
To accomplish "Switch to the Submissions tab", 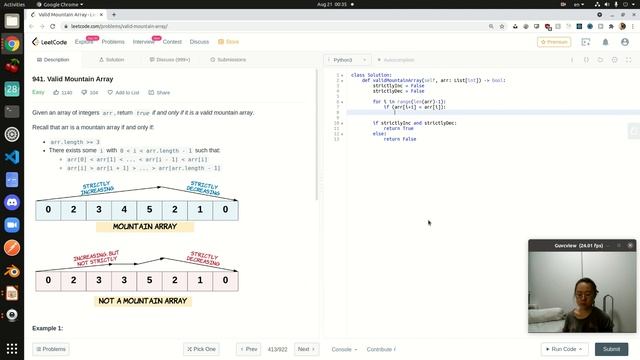I will click(x=228, y=60).
